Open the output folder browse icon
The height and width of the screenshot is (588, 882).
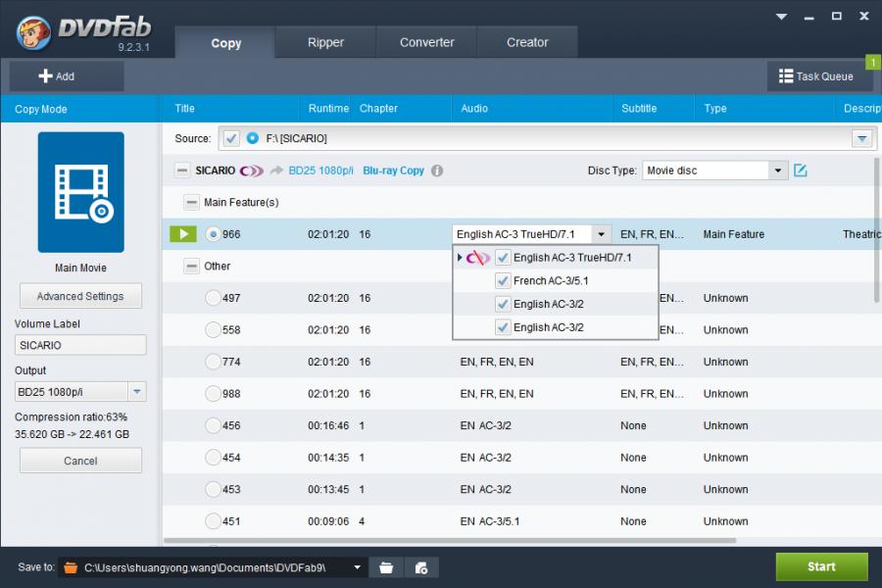click(387, 567)
